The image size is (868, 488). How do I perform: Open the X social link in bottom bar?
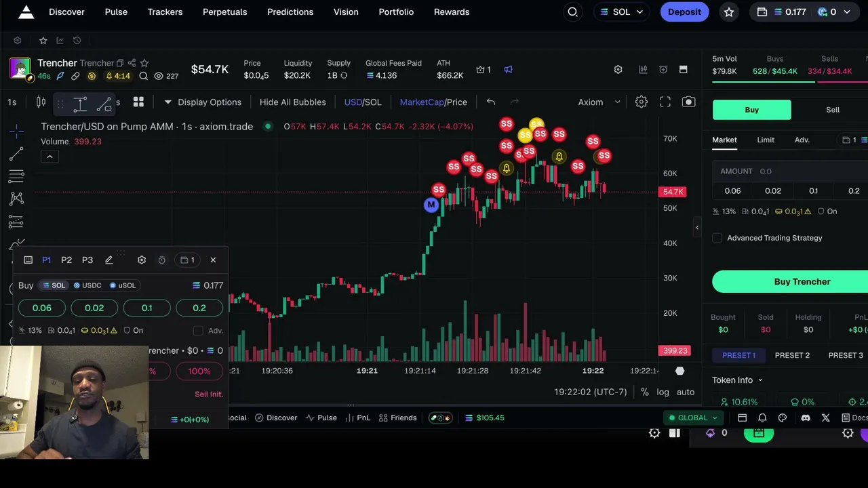point(825,418)
